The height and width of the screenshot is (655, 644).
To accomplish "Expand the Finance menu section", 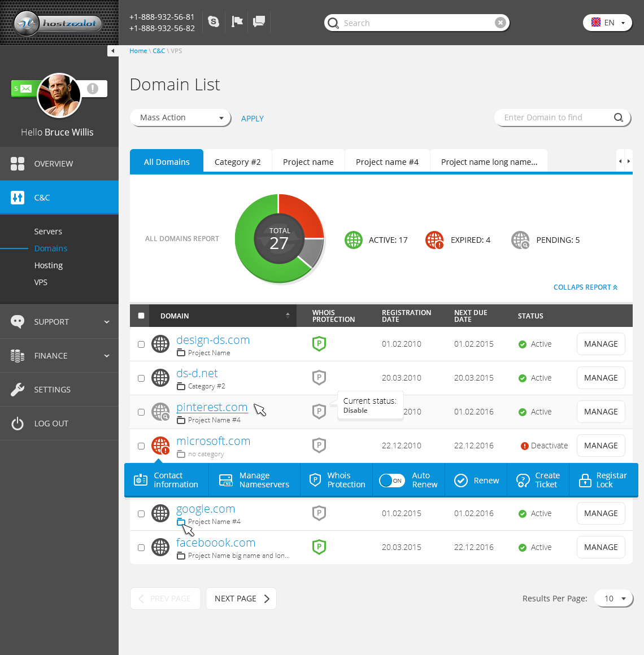I will 59,356.
